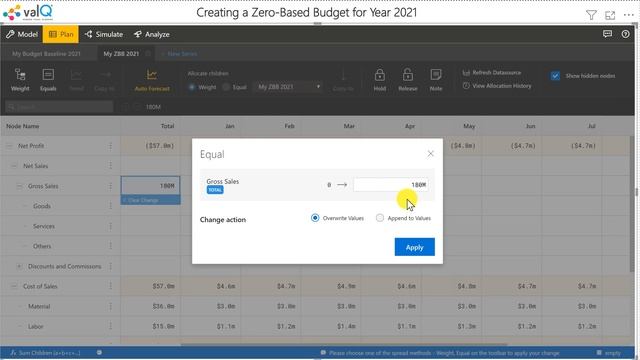This screenshot has width=640, height=360.
Task: Click the Goods row label
Action: click(x=42, y=206)
